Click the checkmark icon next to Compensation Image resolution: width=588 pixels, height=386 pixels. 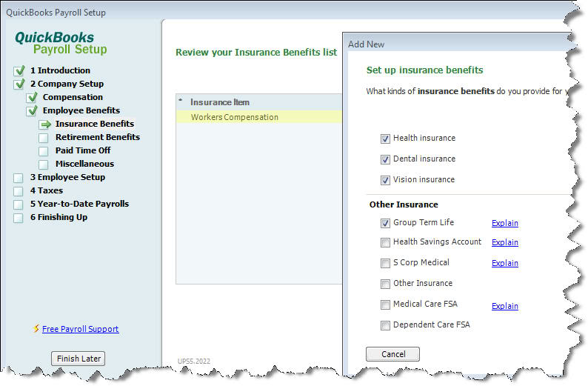(x=32, y=97)
